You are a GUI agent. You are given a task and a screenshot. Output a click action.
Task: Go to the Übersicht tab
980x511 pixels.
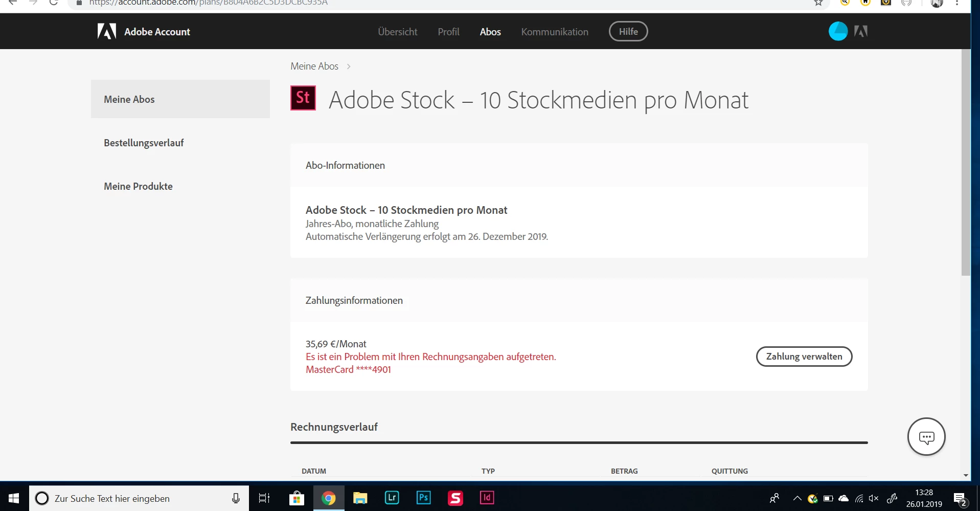click(398, 32)
